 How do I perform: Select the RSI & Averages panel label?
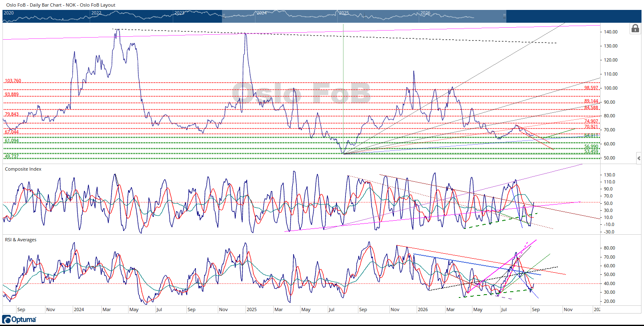click(21, 240)
